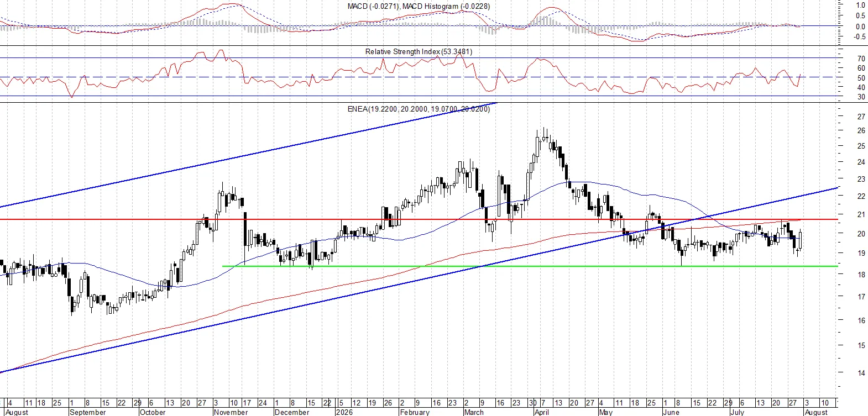
Task: Select the March month label
Action: [x=474, y=412]
